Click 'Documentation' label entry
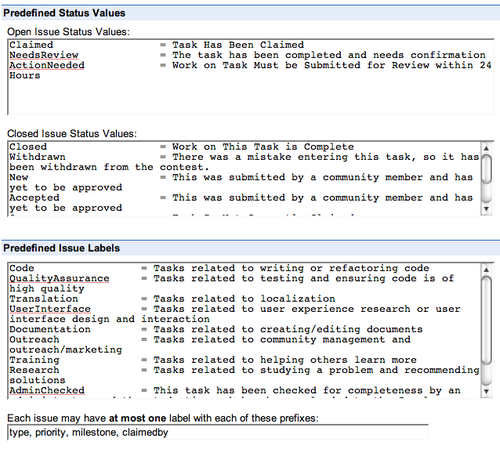 (50, 329)
